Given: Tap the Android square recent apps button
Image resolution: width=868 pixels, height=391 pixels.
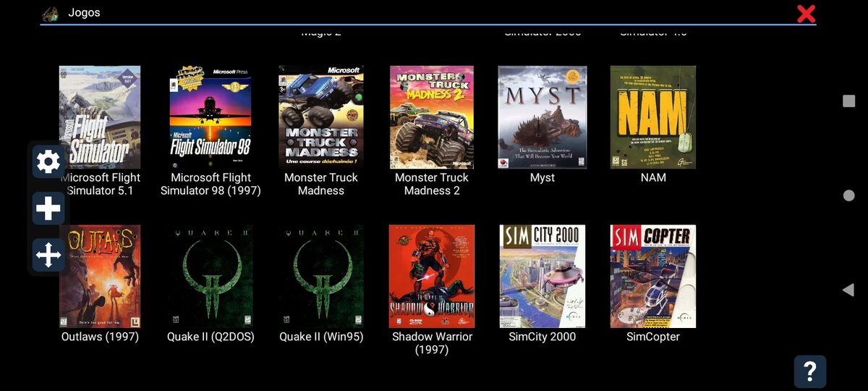Looking at the screenshot, I should pyautogui.click(x=849, y=101).
